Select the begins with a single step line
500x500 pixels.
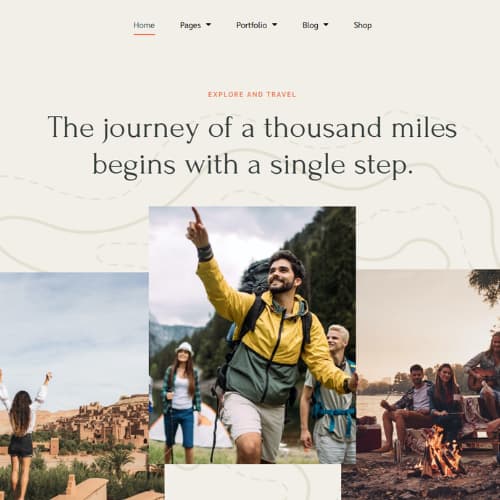pos(252,165)
